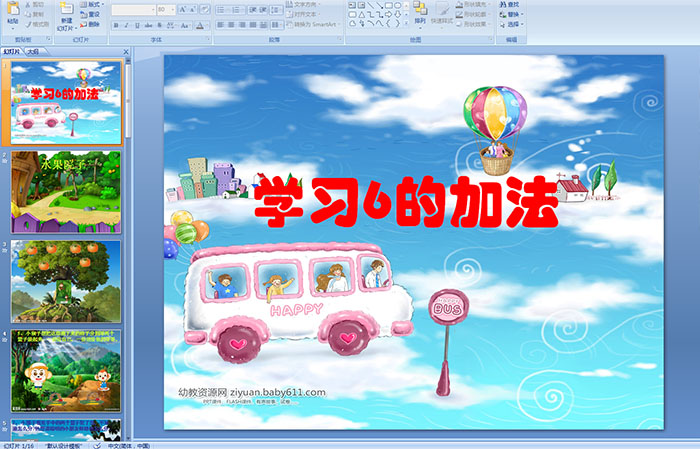Open the text direction (文字方向) dropdown
700x449 pixels.
pyautogui.click(x=303, y=4)
